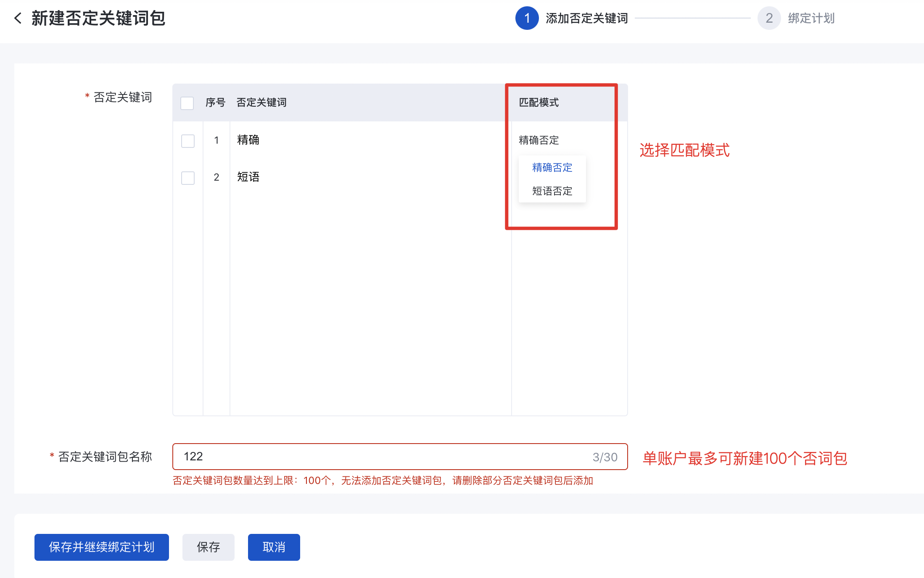Click the 否定关键词 column header
924x578 pixels.
click(261, 102)
